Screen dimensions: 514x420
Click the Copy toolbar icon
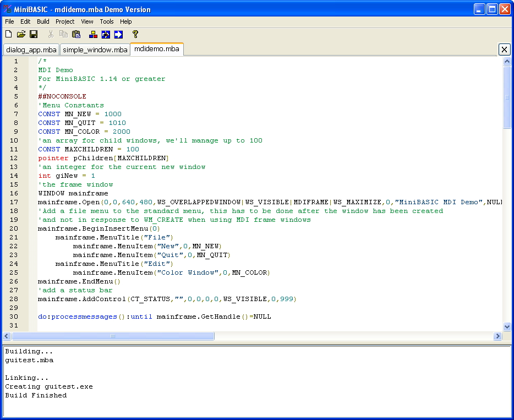click(63, 34)
